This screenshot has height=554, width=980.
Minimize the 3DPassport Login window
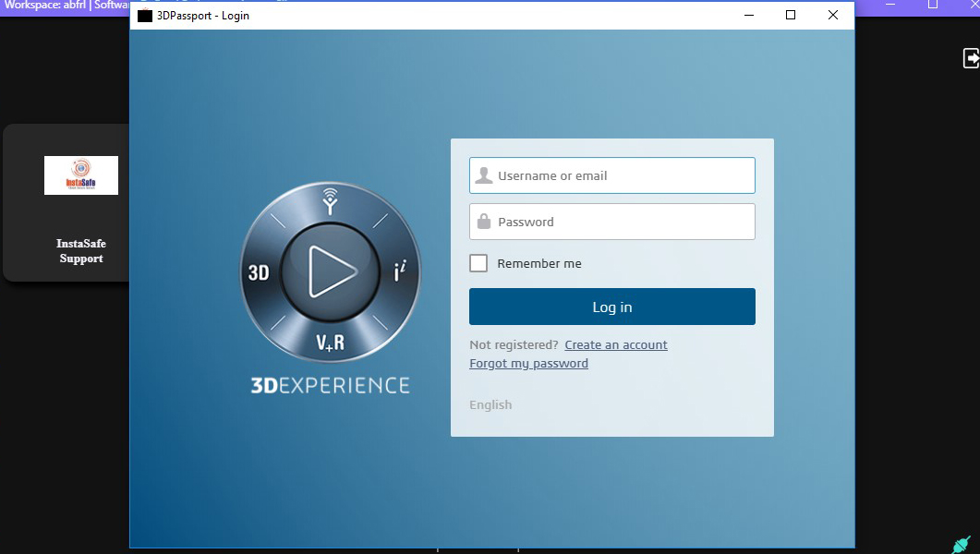tap(749, 15)
